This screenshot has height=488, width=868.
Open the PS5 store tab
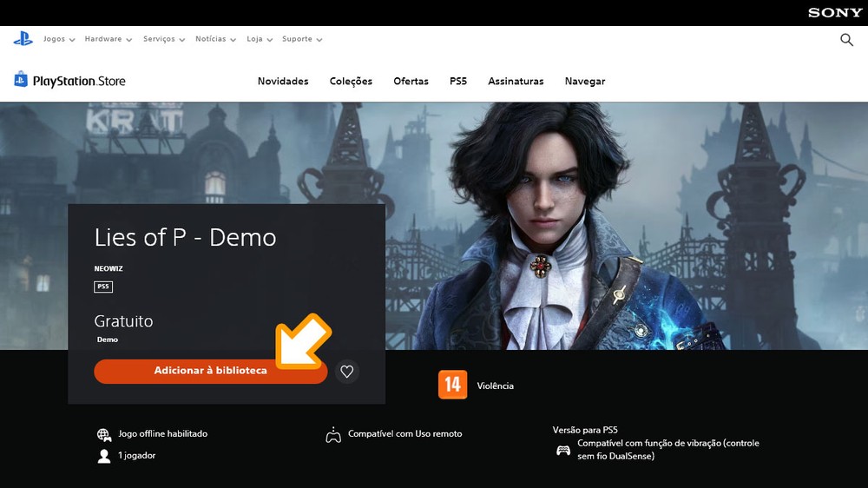(x=458, y=81)
